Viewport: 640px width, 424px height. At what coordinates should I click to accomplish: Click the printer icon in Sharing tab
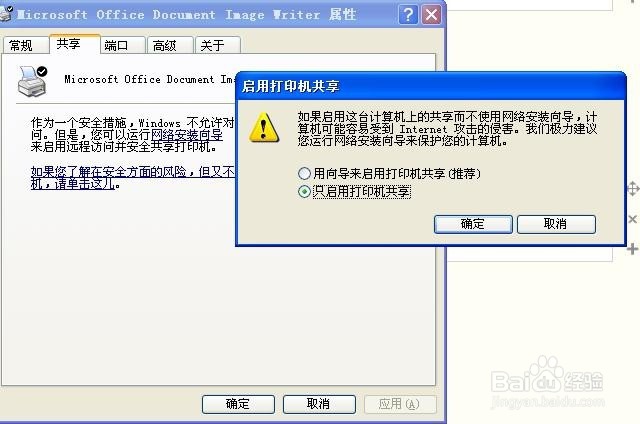click(x=32, y=81)
